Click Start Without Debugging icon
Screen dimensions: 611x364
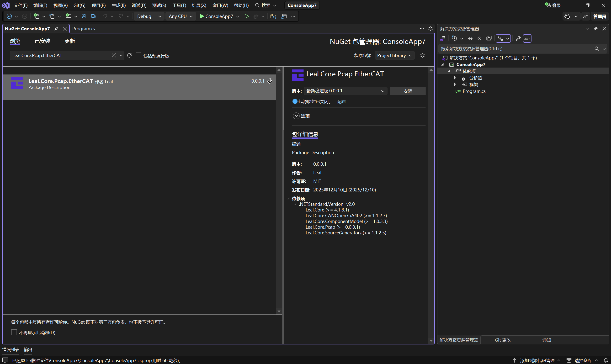246,16
